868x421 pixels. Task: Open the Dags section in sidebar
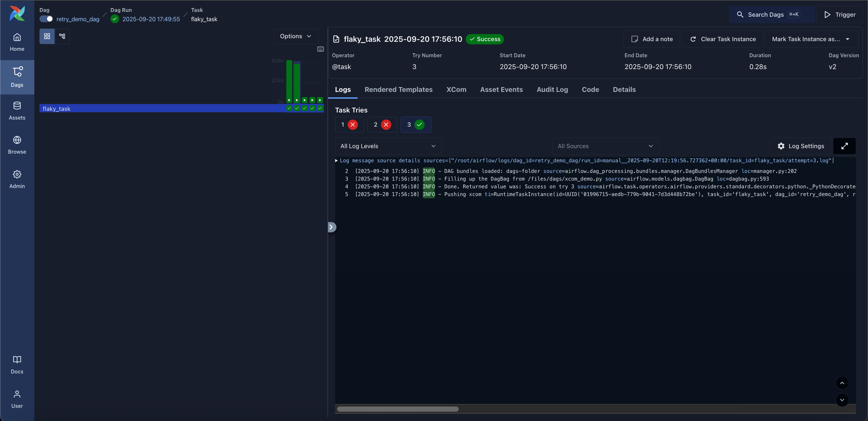[x=17, y=77]
